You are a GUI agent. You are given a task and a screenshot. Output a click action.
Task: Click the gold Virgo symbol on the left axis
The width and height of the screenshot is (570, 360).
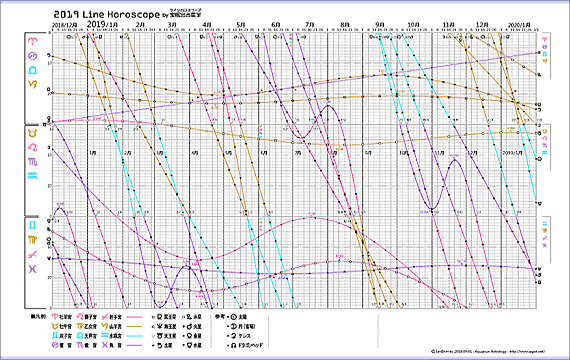[33, 240]
